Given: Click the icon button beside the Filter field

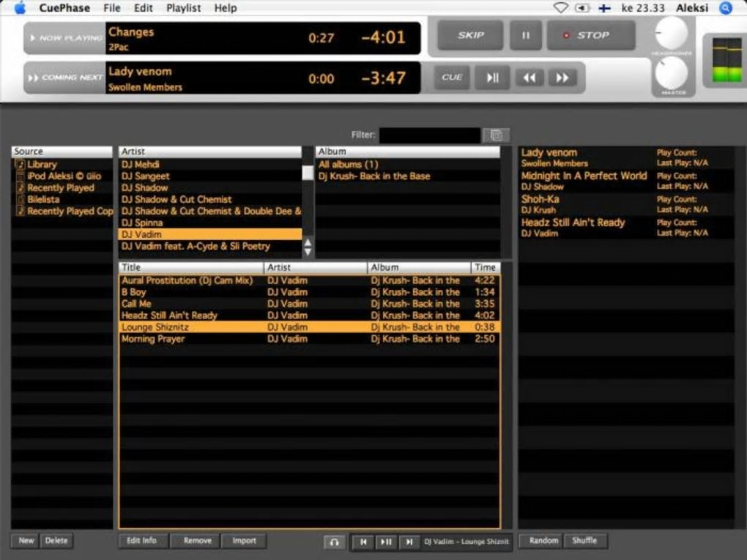Looking at the screenshot, I should [496, 135].
